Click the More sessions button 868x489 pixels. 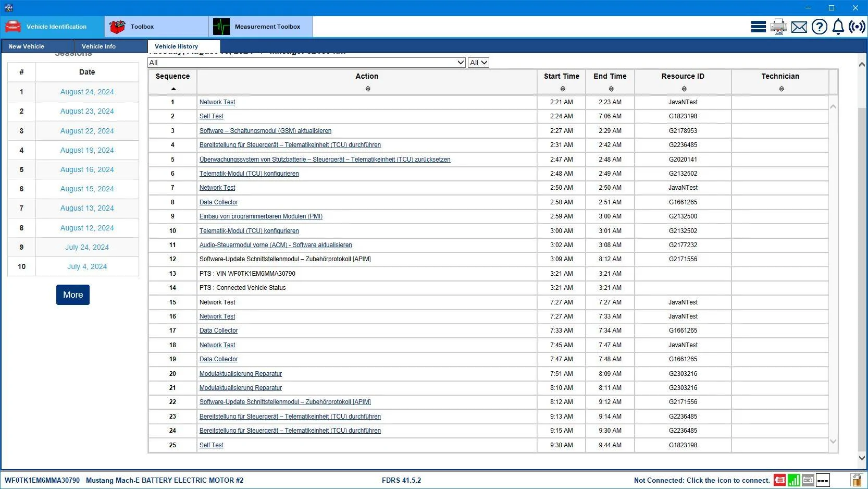pyautogui.click(x=73, y=295)
